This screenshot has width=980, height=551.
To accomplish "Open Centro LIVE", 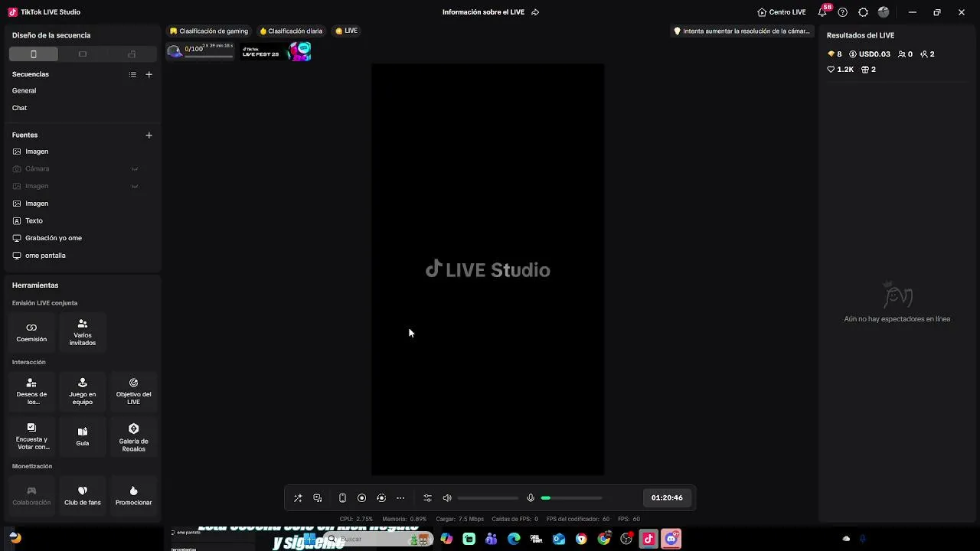I will coord(782,12).
